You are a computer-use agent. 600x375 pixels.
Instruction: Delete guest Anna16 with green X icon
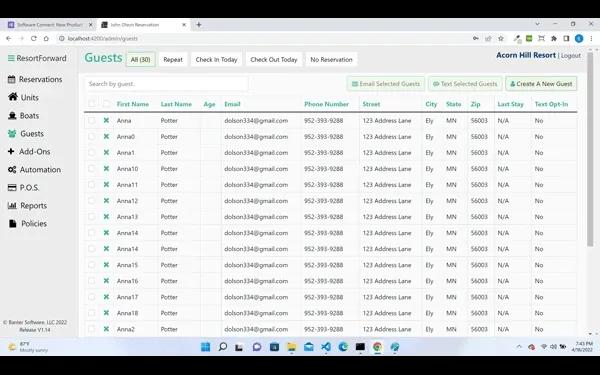pyautogui.click(x=106, y=281)
